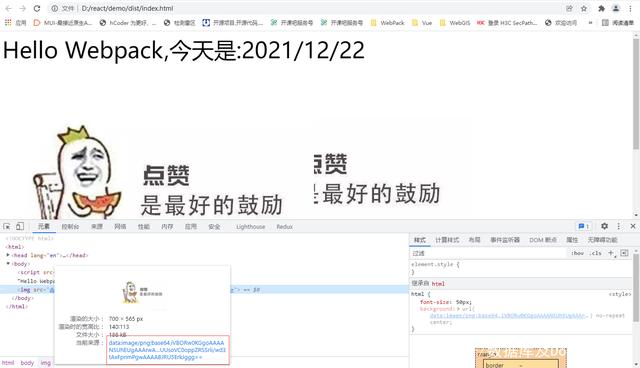Open the apps grid in bookmarks bar

[x=15, y=23]
